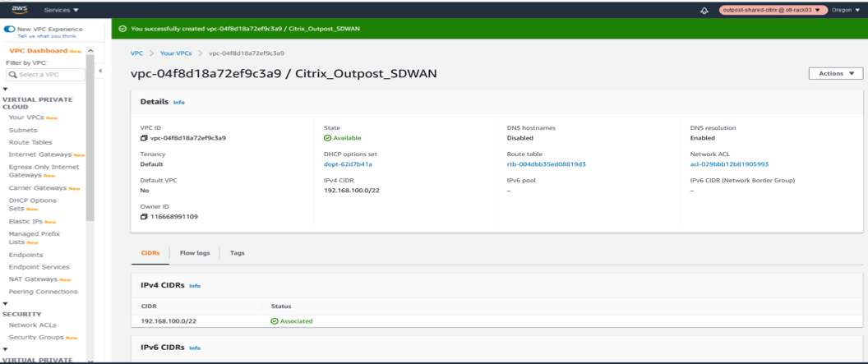
Task: Toggle the New VPC Experience switch
Action: pos(9,29)
